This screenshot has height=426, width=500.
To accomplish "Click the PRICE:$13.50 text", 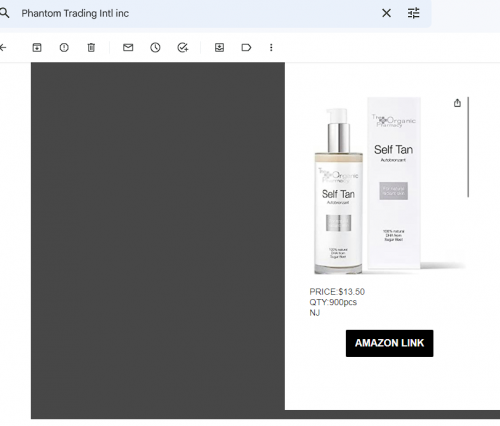I will point(337,292).
